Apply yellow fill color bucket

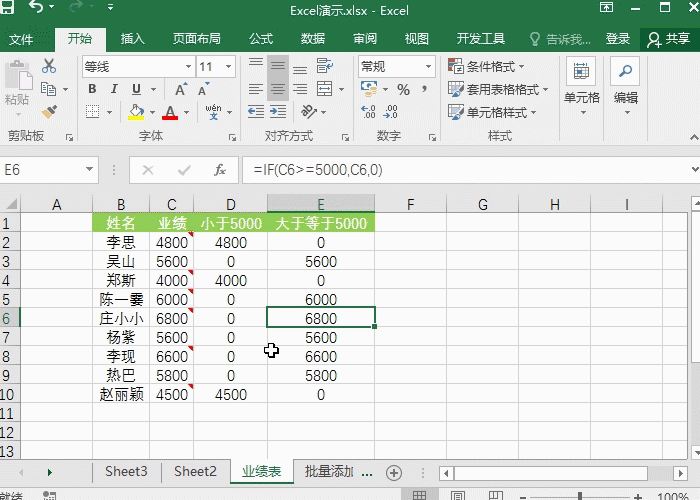click(x=136, y=112)
